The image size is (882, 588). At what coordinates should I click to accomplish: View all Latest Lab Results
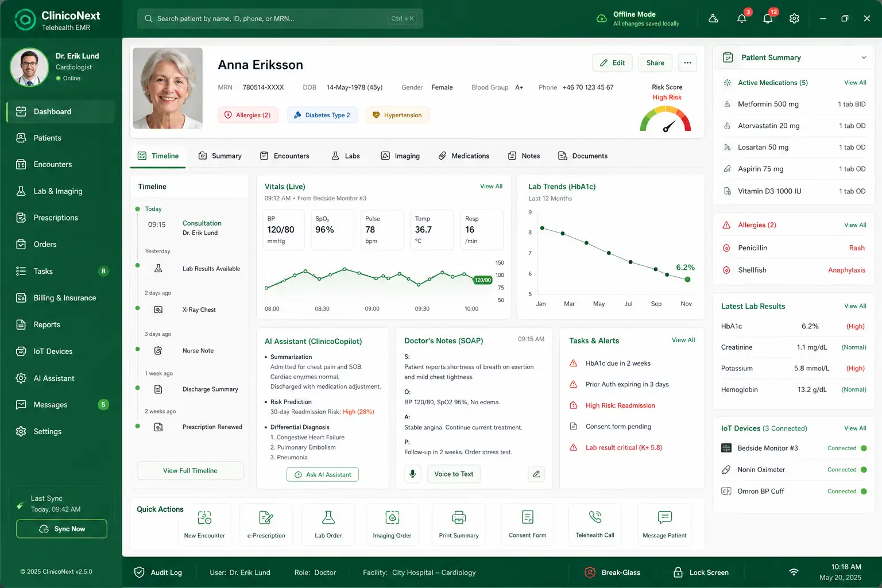(855, 306)
